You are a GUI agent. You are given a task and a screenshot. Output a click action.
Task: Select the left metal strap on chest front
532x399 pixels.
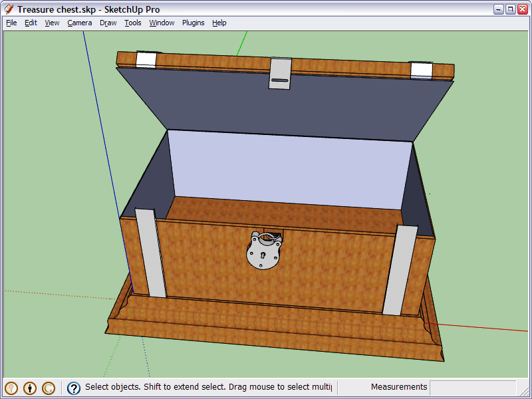coord(151,253)
